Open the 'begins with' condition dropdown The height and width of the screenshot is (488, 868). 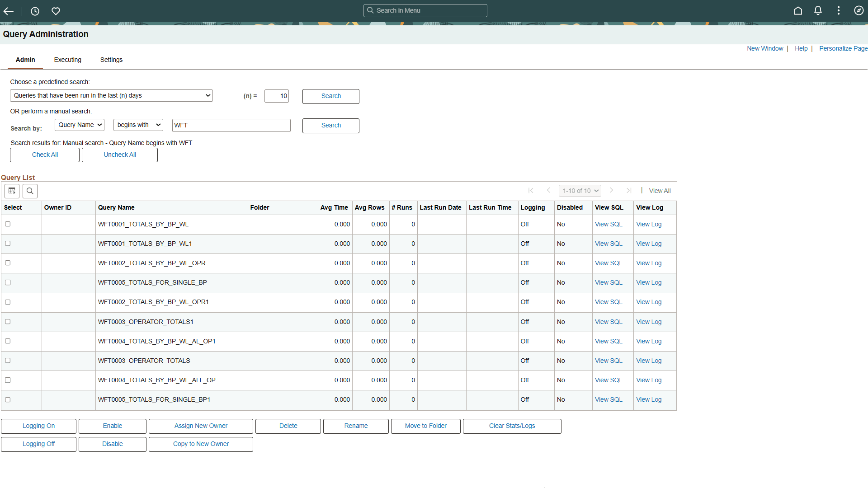click(x=138, y=125)
